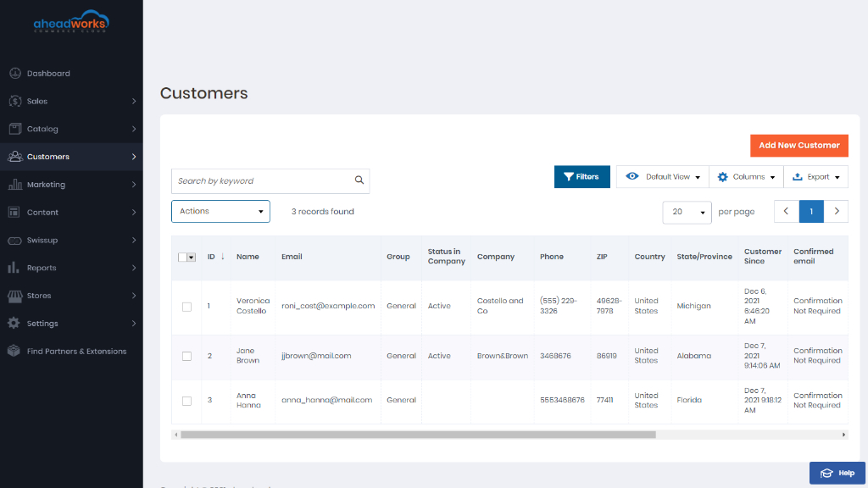Image resolution: width=868 pixels, height=488 pixels.
Task: Click the Search by keyword field
Action: click(270, 181)
